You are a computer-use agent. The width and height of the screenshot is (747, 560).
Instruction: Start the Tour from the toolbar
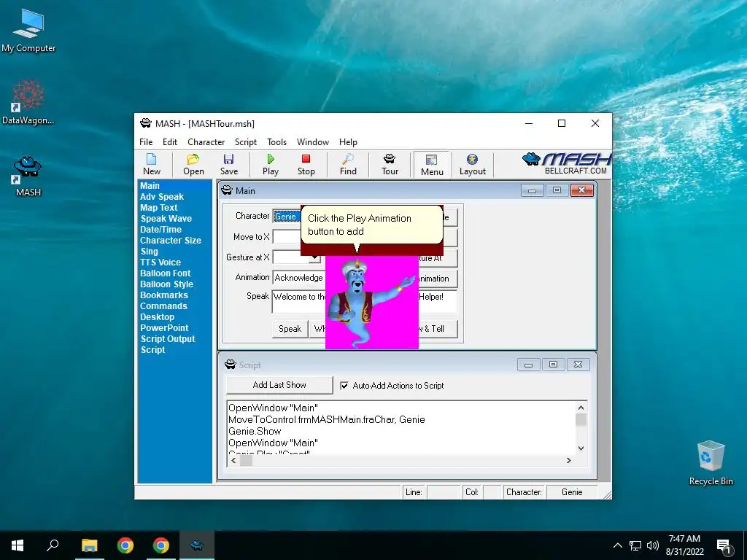point(390,164)
